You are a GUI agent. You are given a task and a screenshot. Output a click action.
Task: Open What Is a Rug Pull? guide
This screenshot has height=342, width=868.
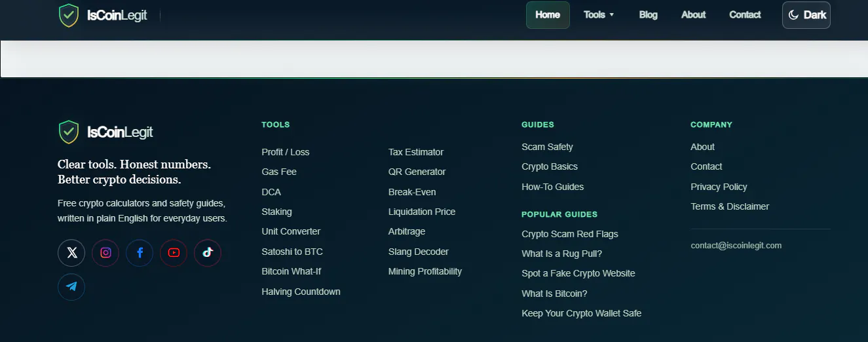[562, 254]
